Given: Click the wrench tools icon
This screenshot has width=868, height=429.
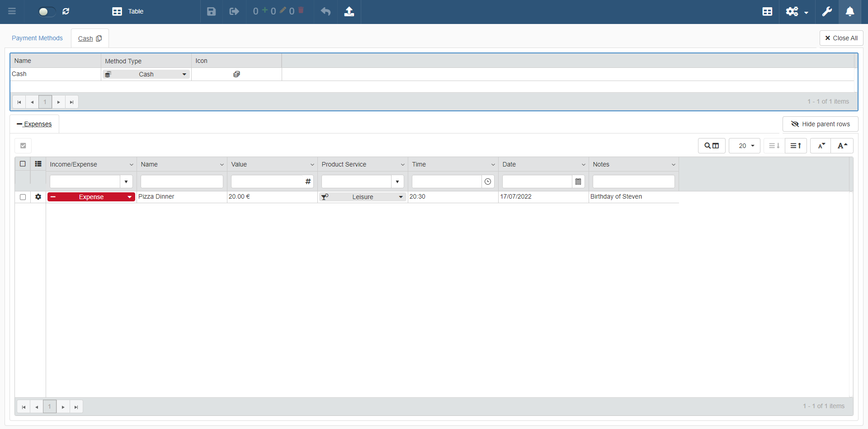Looking at the screenshot, I should pos(827,12).
